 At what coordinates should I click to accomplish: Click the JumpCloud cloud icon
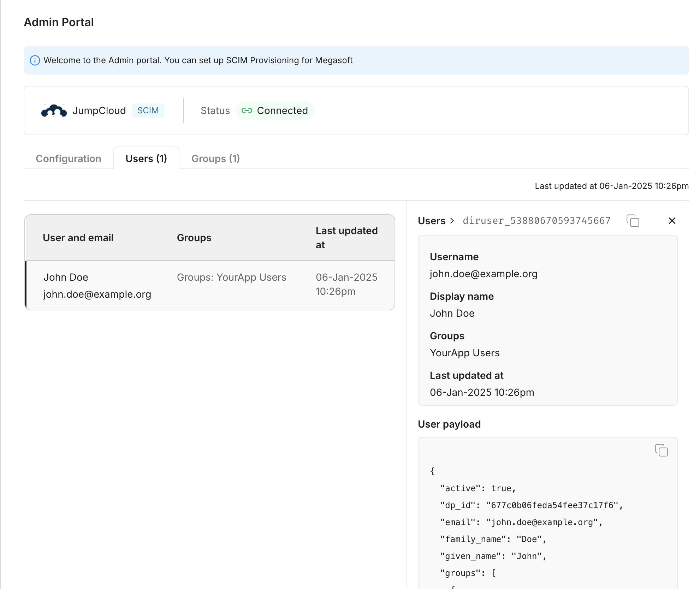pos(54,111)
